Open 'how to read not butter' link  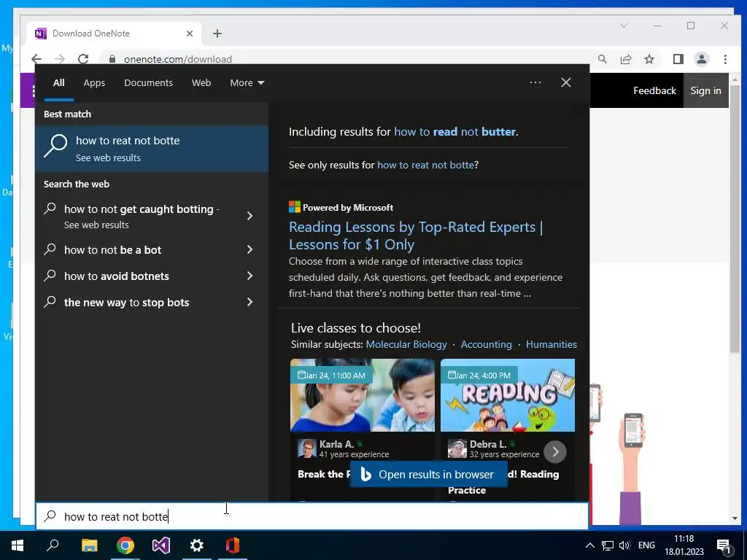(x=455, y=132)
